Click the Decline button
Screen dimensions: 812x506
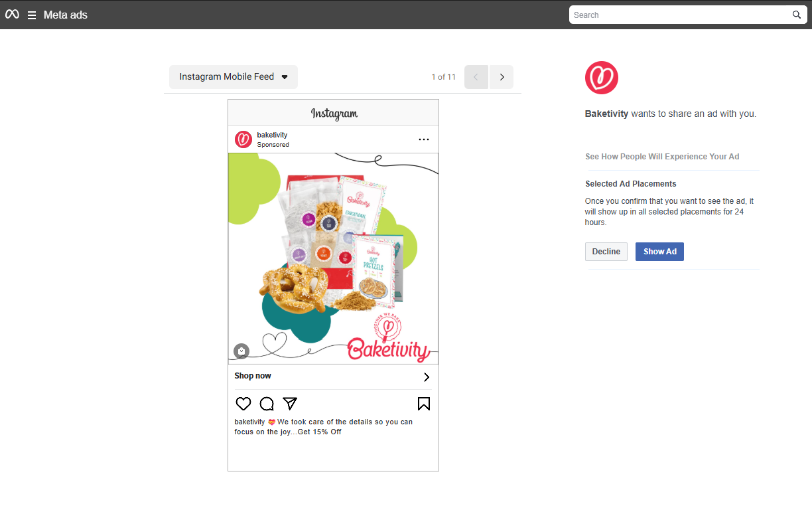[x=606, y=252]
